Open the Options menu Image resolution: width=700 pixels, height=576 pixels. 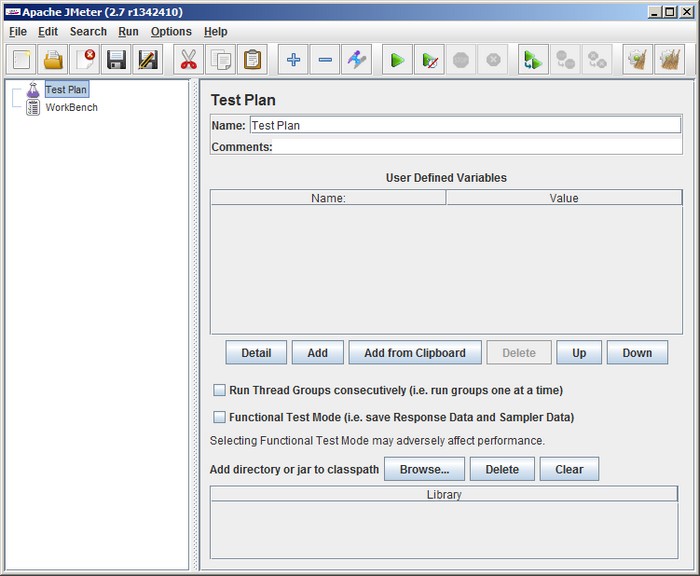click(x=171, y=32)
